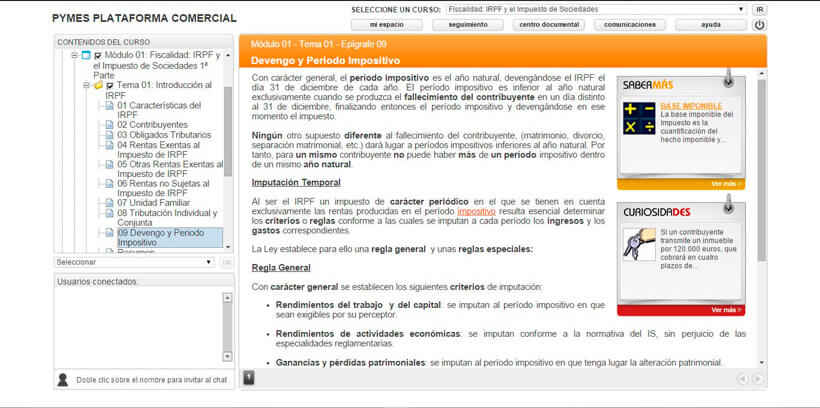820x408 pixels.
Task: Click scroll-up arrow in course contents tree
Action: (x=228, y=55)
